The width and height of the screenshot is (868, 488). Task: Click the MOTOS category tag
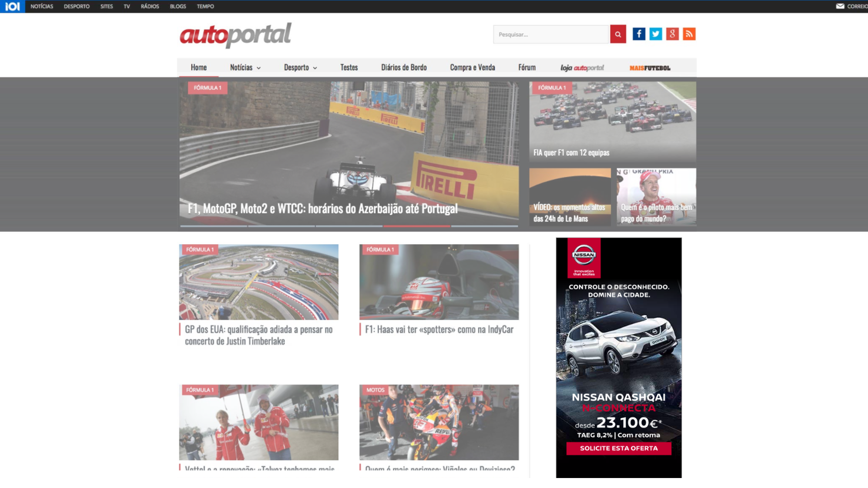click(375, 390)
